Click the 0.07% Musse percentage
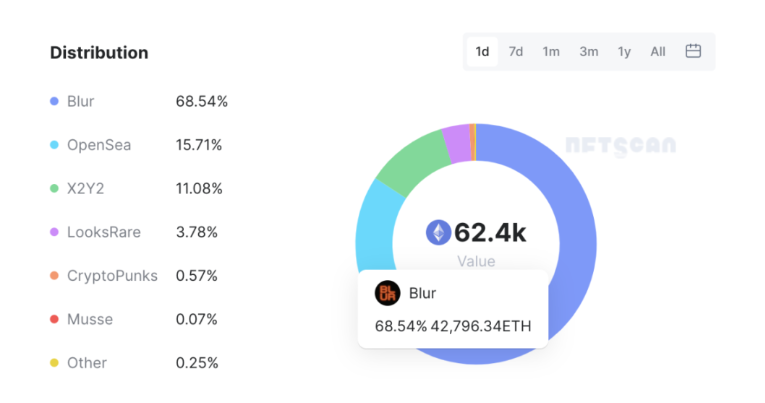This screenshot has width=765, height=403. coord(197,320)
